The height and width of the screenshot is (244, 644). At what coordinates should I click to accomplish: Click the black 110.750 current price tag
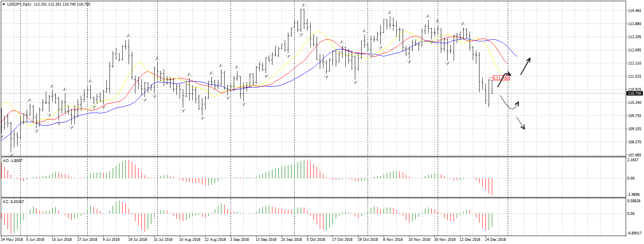(x=634, y=94)
